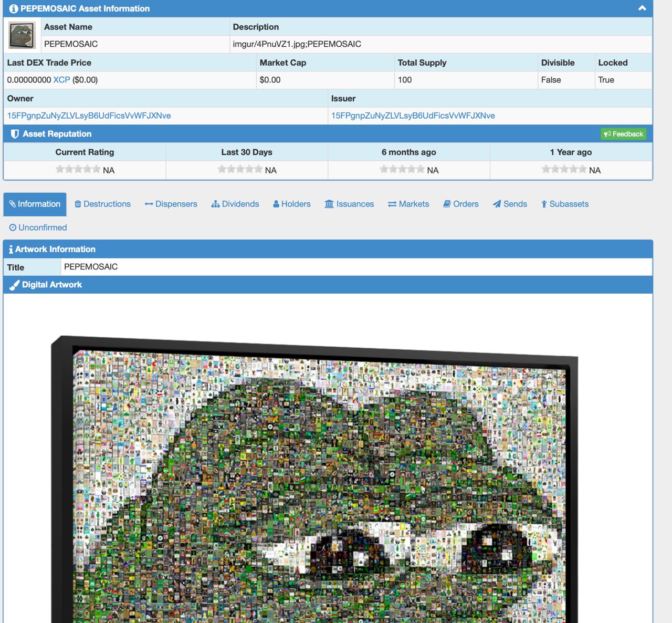Click the book icon on Orders

click(447, 204)
